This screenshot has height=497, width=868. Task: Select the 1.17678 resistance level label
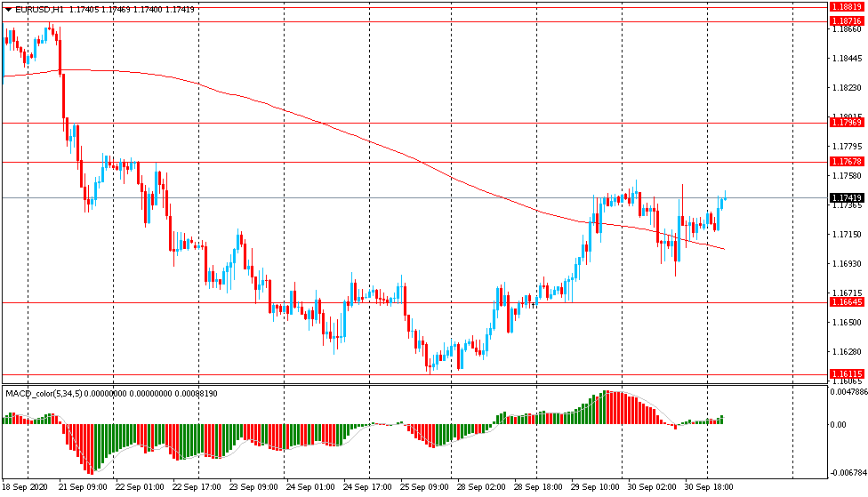pyautogui.click(x=847, y=162)
